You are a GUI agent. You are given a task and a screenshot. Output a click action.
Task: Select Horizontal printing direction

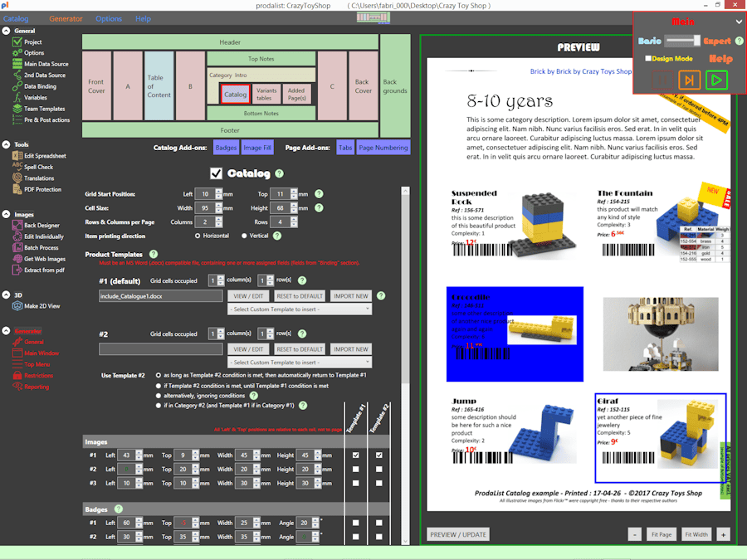(198, 236)
